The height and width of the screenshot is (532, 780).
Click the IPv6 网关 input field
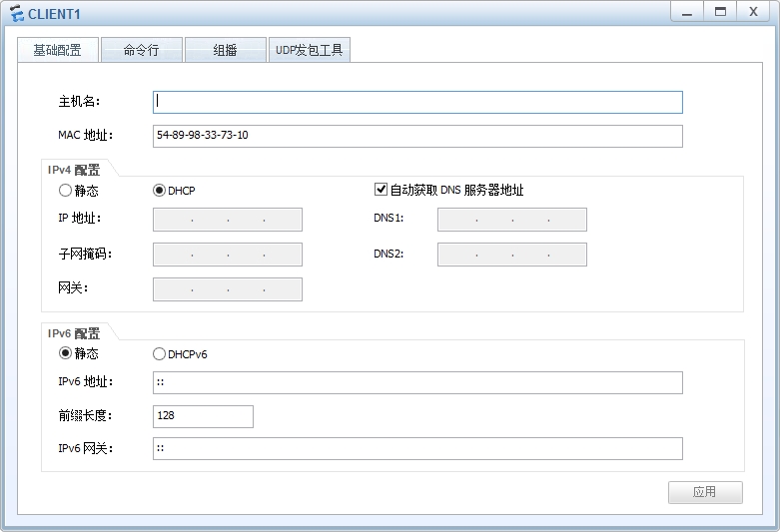click(x=417, y=448)
